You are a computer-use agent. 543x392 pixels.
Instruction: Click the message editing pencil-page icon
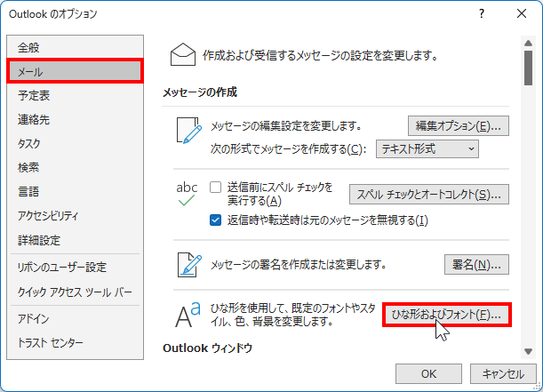click(x=189, y=130)
